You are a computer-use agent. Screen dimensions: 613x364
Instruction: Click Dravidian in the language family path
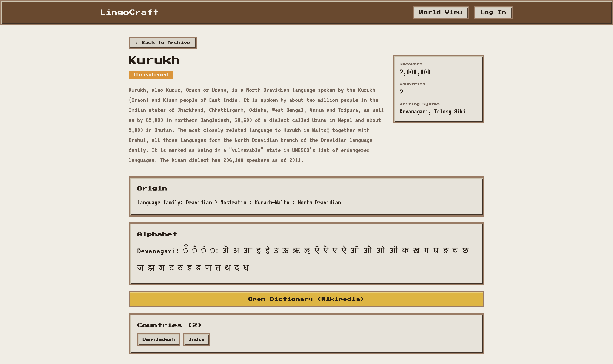(199, 202)
